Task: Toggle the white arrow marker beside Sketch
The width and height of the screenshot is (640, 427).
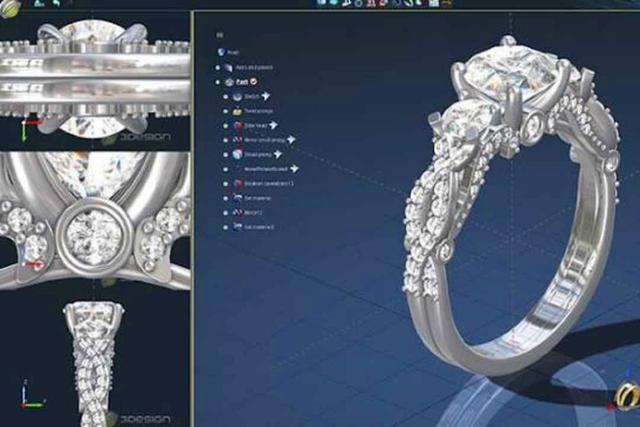Action: [268, 97]
